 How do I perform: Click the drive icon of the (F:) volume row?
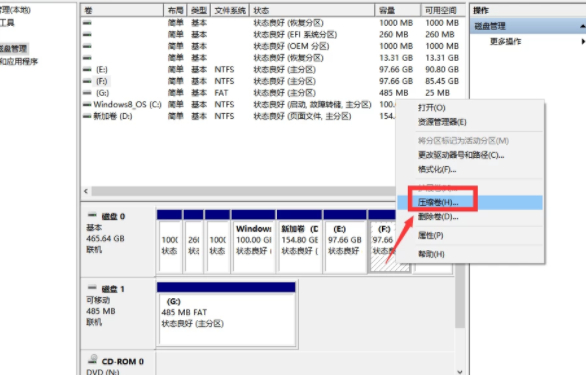(87, 81)
